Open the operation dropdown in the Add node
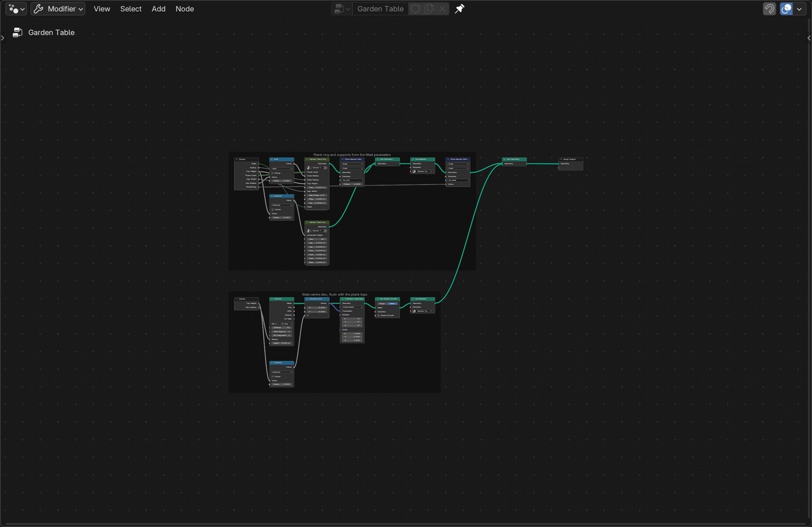 click(282, 169)
